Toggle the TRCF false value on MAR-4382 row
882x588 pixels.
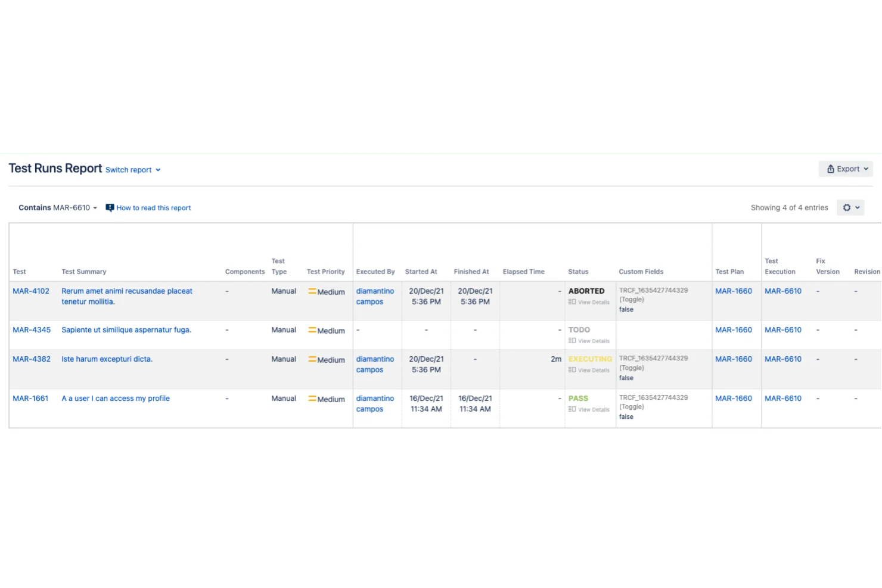tap(626, 378)
